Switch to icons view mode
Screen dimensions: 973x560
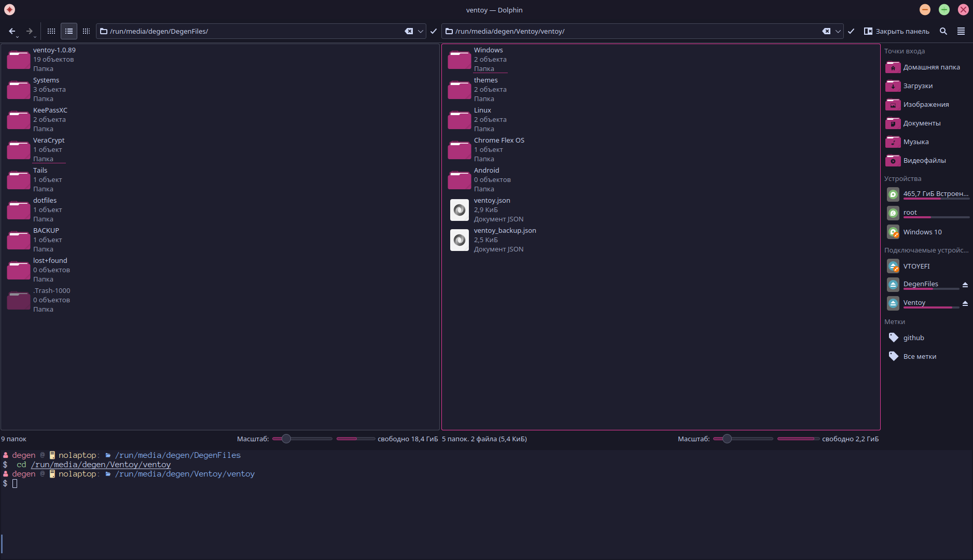click(51, 31)
